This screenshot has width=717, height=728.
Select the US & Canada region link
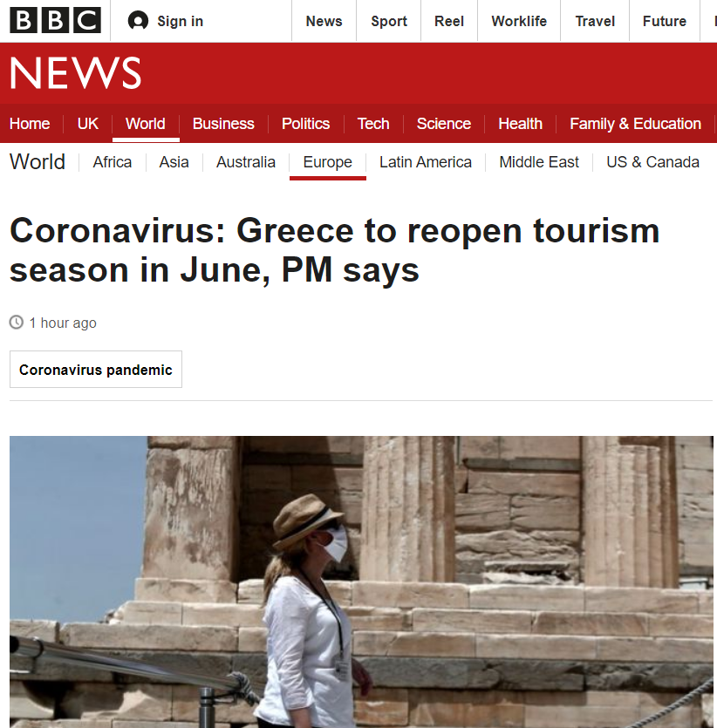click(652, 162)
